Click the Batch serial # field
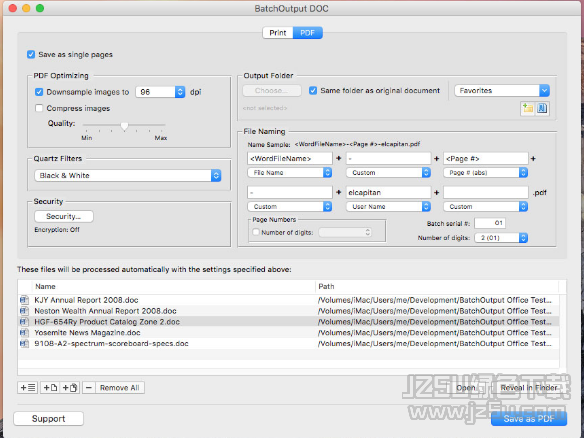The height and width of the screenshot is (438, 584). click(490, 223)
